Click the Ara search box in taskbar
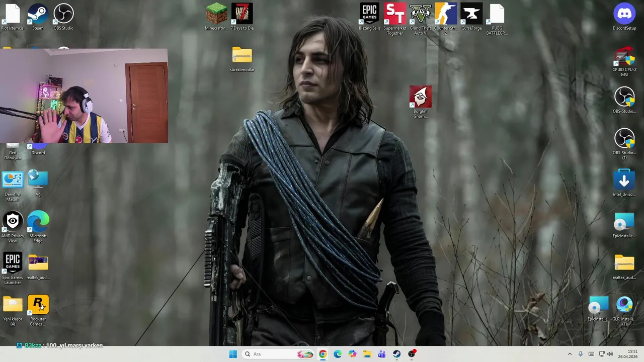 point(279,354)
